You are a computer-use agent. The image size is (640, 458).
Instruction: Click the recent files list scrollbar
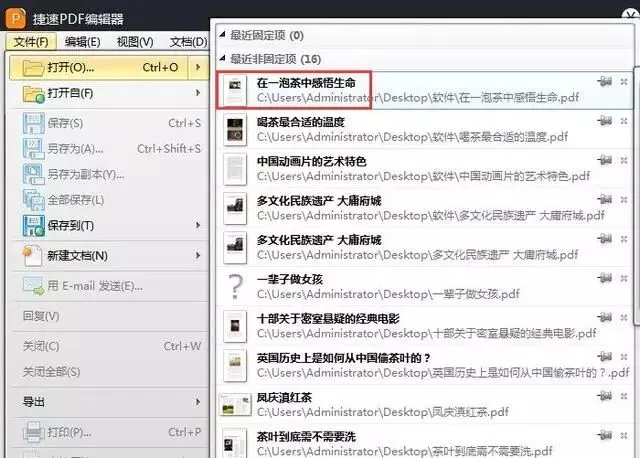click(x=637, y=196)
